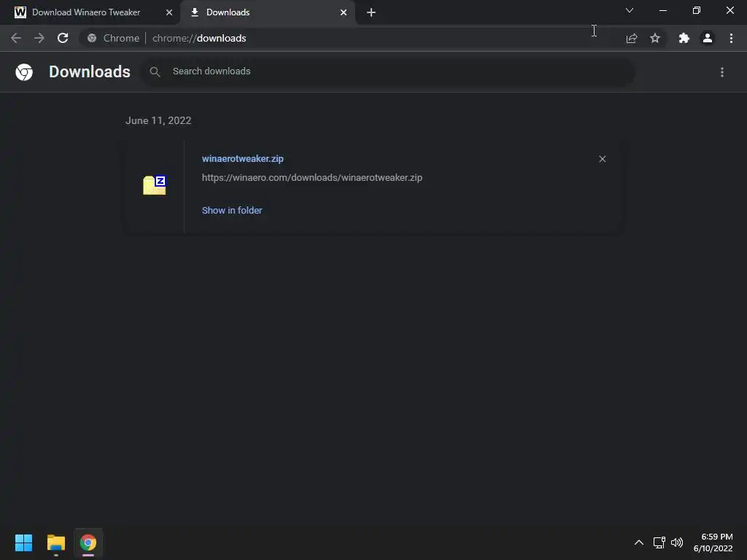Open the Downloads page more actions menu

tap(722, 72)
